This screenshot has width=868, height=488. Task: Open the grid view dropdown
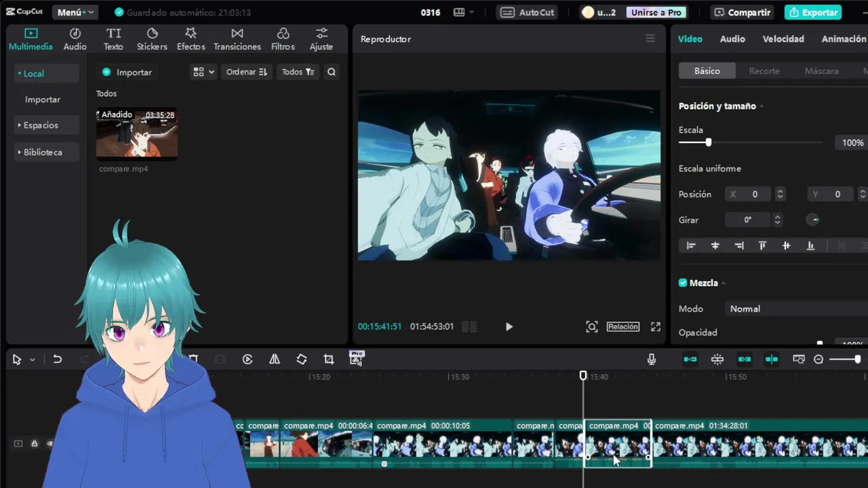(x=203, y=72)
